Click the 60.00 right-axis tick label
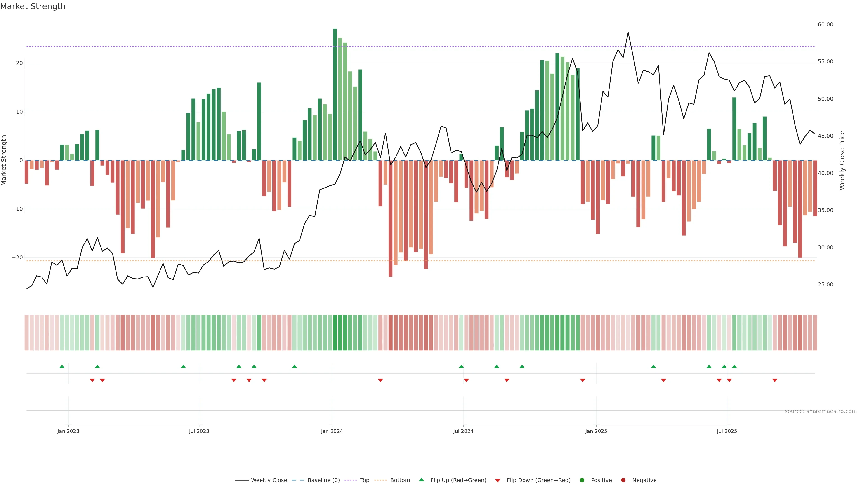The width and height of the screenshot is (868, 488). [825, 25]
